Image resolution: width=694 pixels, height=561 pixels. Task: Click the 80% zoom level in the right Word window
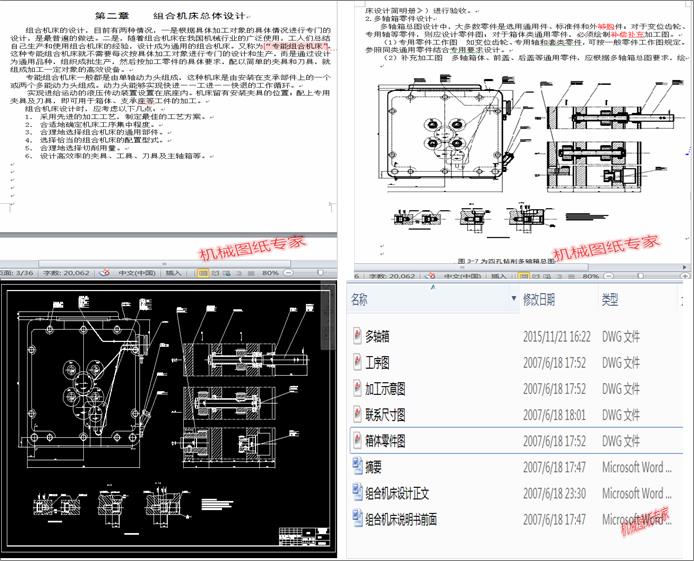pyautogui.click(x=590, y=276)
